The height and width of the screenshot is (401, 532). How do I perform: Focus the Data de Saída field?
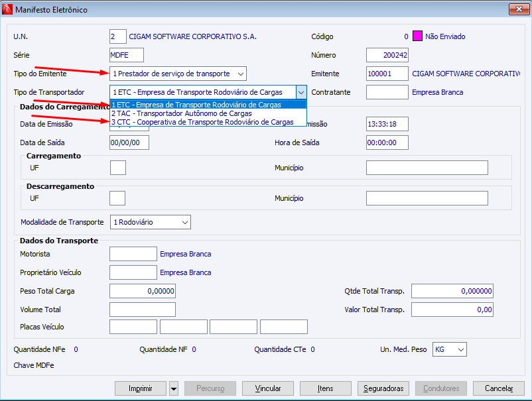(x=129, y=143)
